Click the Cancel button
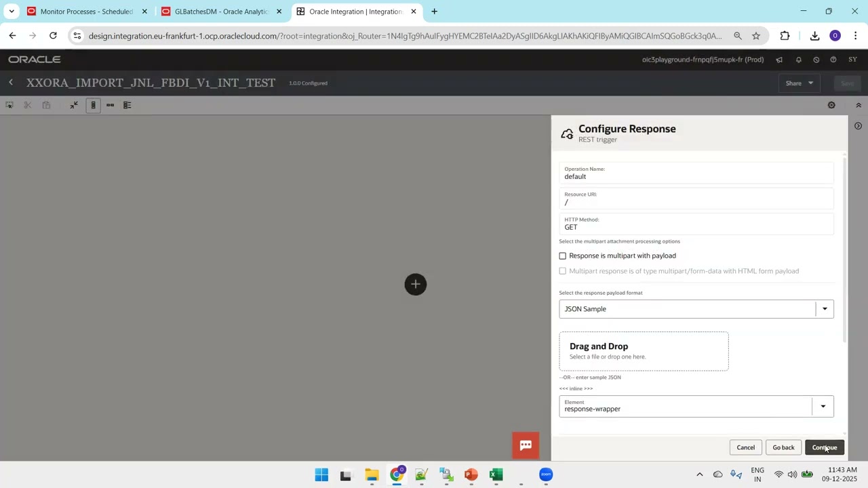Screen dimensions: 868x488 click(x=745, y=447)
